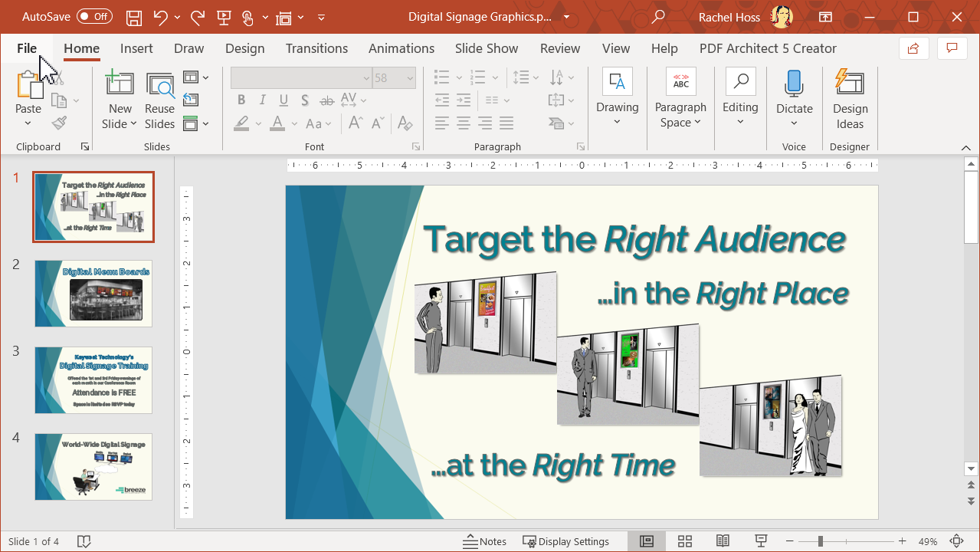Open the Transitions tab
Image resolution: width=980 pixels, height=552 pixels.
pos(316,48)
